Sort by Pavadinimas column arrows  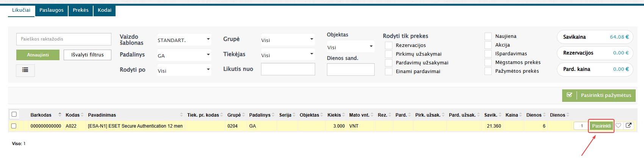(181, 115)
